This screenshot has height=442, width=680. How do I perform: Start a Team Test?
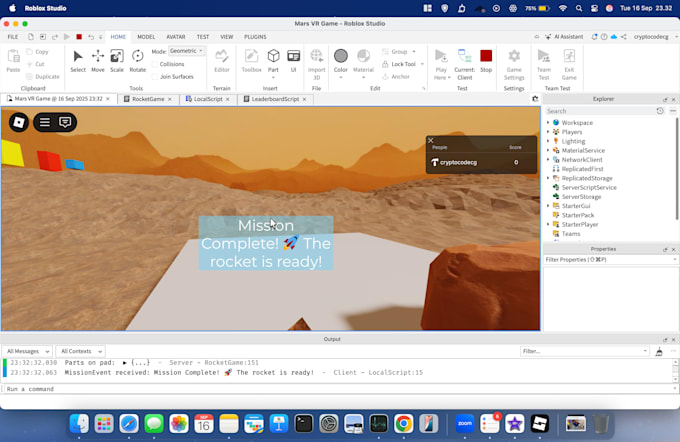(544, 64)
